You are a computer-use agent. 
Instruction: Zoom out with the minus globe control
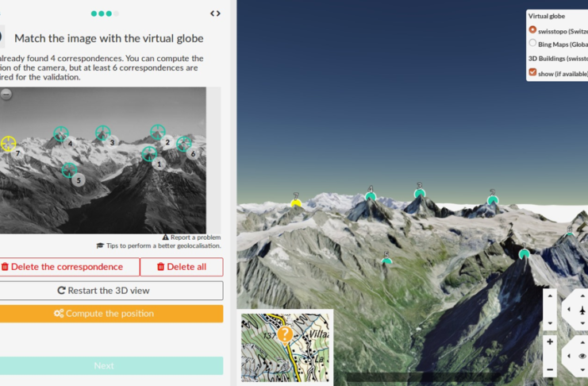550,369
